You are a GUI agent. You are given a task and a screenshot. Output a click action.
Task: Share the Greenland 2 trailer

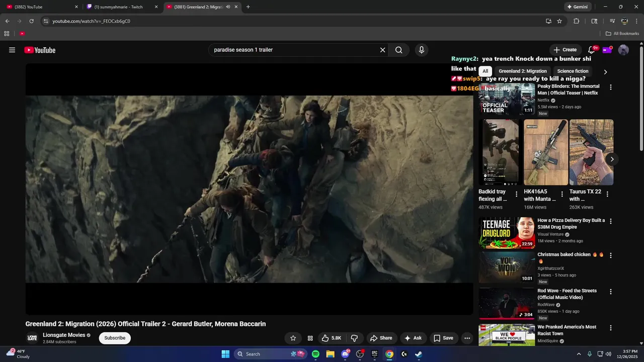click(x=381, y=338)
